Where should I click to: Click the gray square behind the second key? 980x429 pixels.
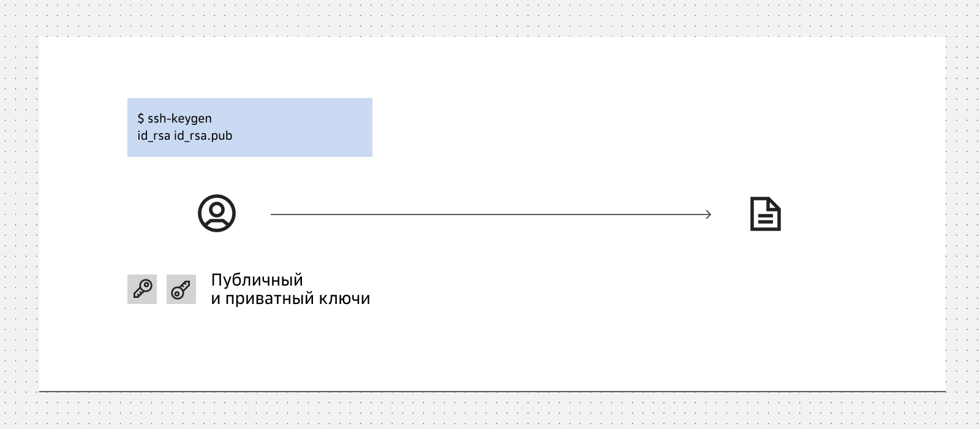[181, 289]
